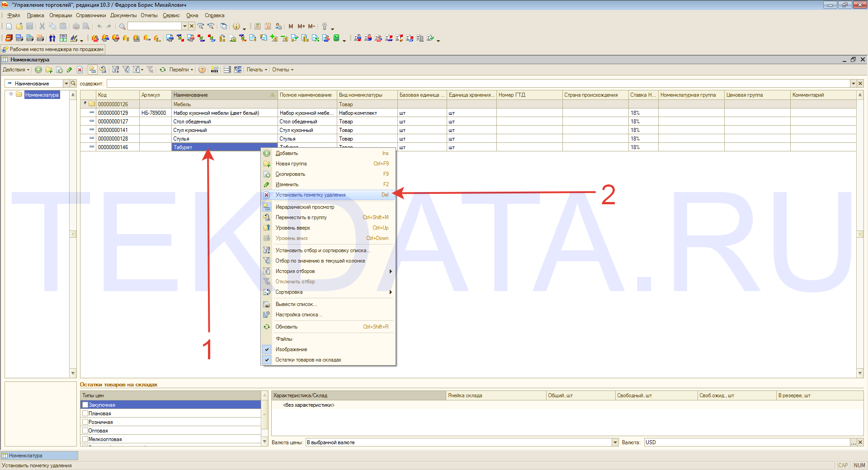868x470 pixels.
Task: Click the Refresh list icon in toolbar
Action: pos(163,70)
